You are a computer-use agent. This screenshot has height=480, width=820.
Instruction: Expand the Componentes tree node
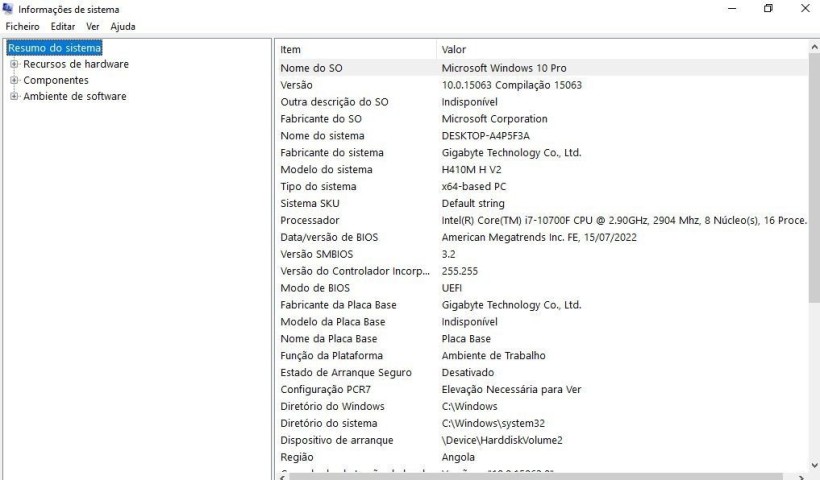pyautogui.click(x=14, y=80)
